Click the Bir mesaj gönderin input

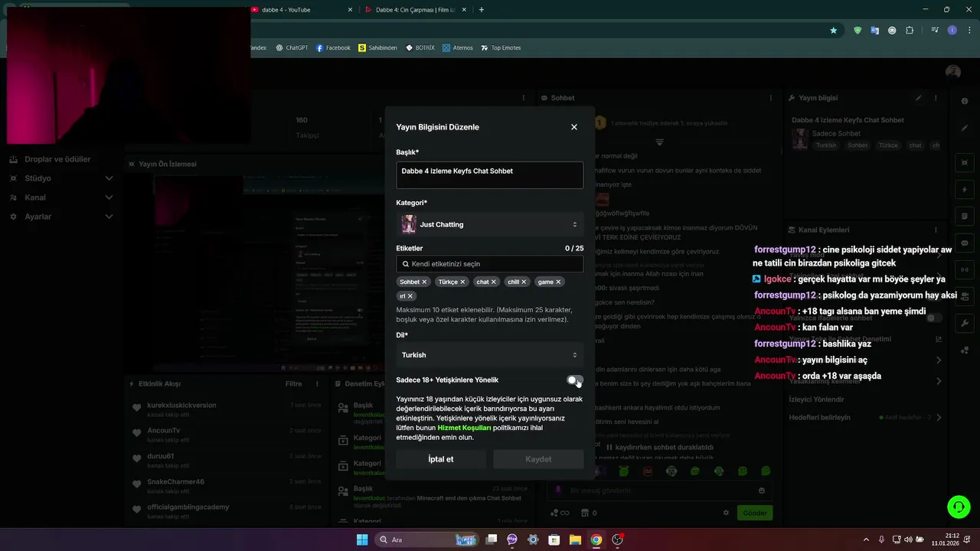[658, 491]
